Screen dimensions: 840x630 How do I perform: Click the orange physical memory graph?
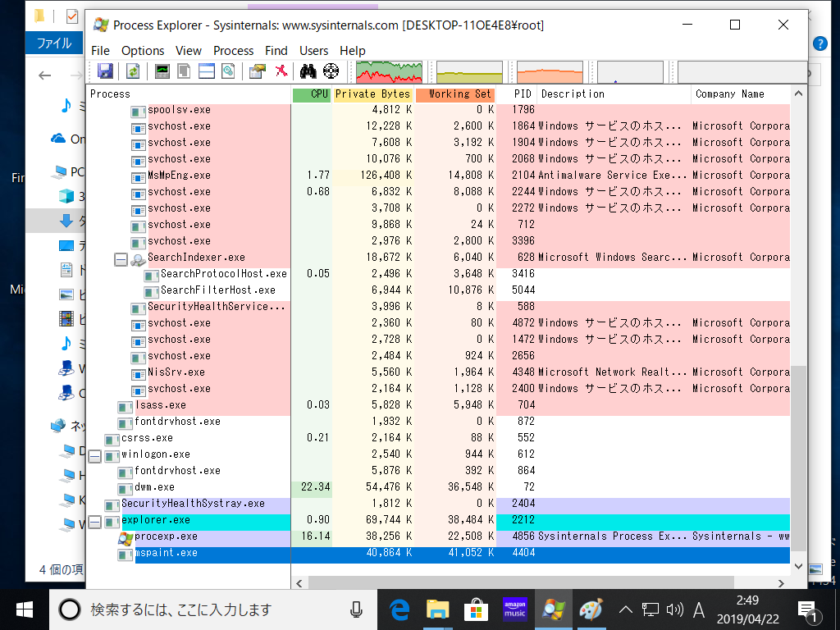tap(550, 72)
